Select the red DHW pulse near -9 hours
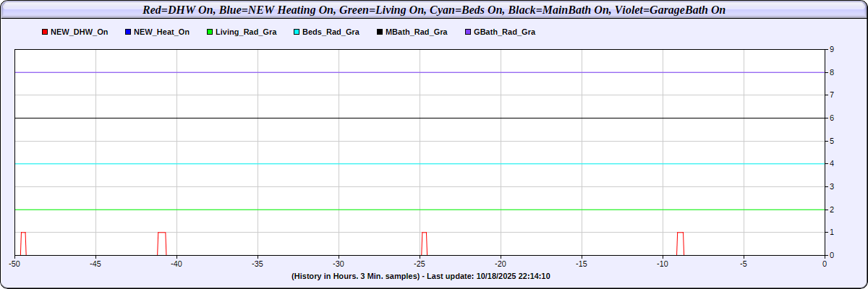Screen dimensions: 868x289 pyautogui.click(x=680, y=233)
